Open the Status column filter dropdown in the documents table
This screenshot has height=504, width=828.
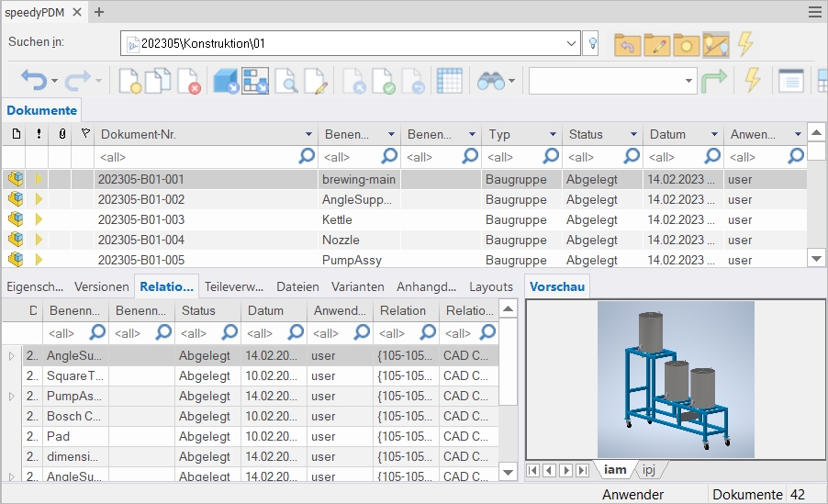(x=633, y=135)
